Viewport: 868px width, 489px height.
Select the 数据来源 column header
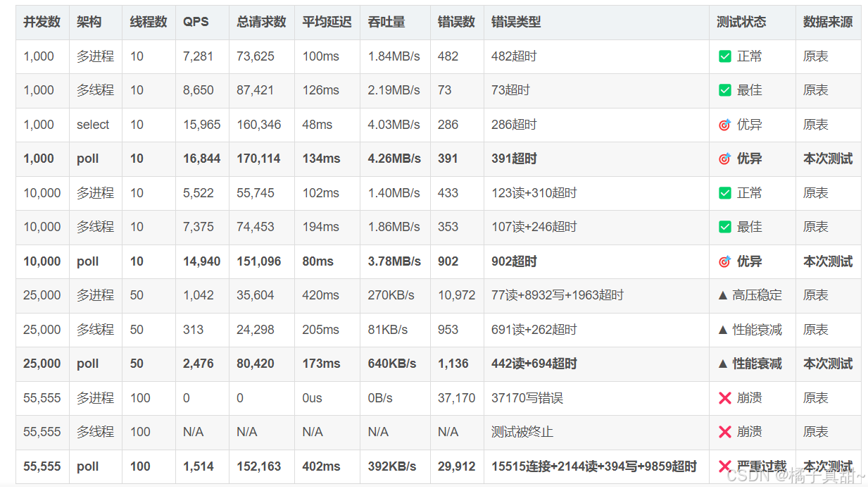(x=828, y=23)
